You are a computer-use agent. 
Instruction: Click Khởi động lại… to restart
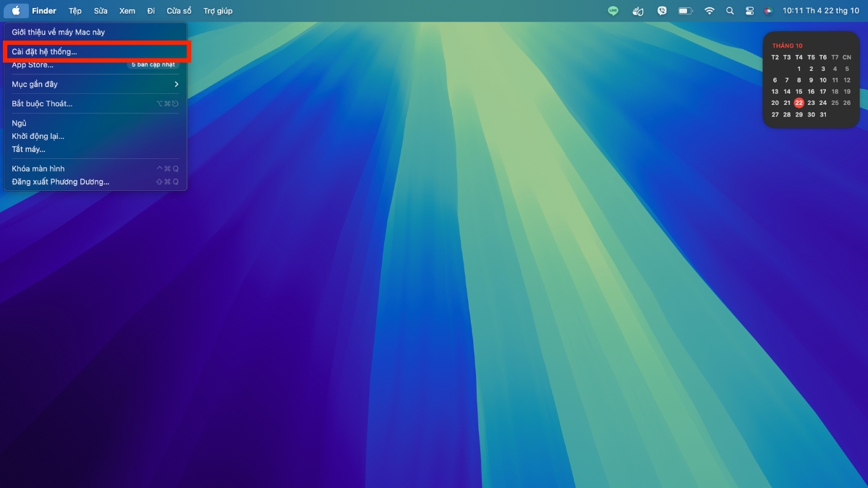point(38,137)
